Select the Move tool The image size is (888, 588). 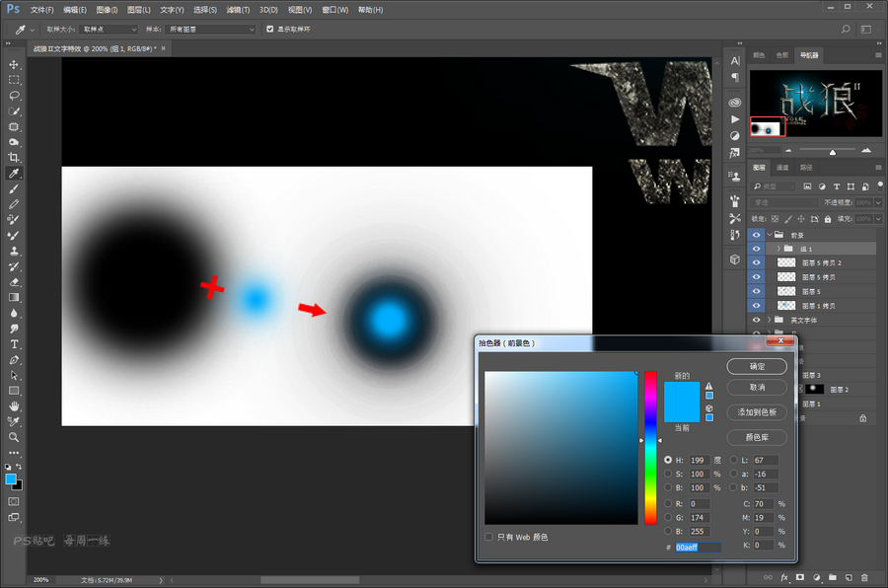click(14, 64)
